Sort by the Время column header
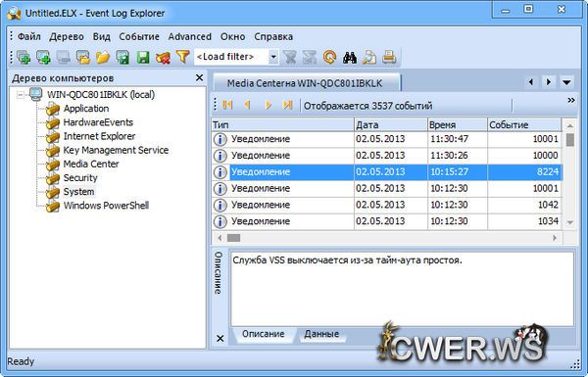 [458, 124]
